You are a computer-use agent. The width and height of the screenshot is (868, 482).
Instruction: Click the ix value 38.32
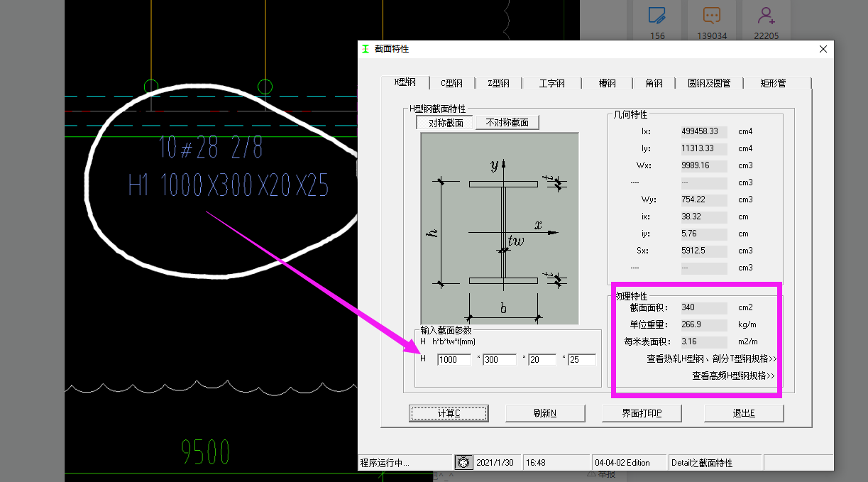coord(703,217)
